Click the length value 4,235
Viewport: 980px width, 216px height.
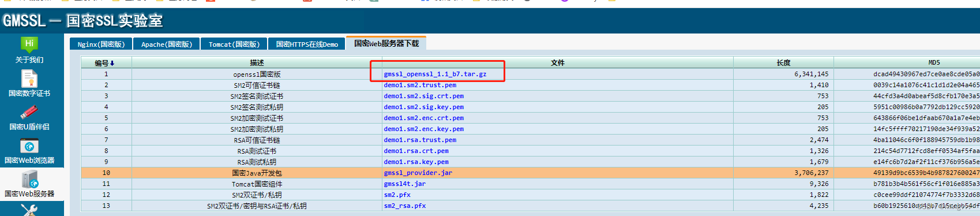tap(819, 206)
